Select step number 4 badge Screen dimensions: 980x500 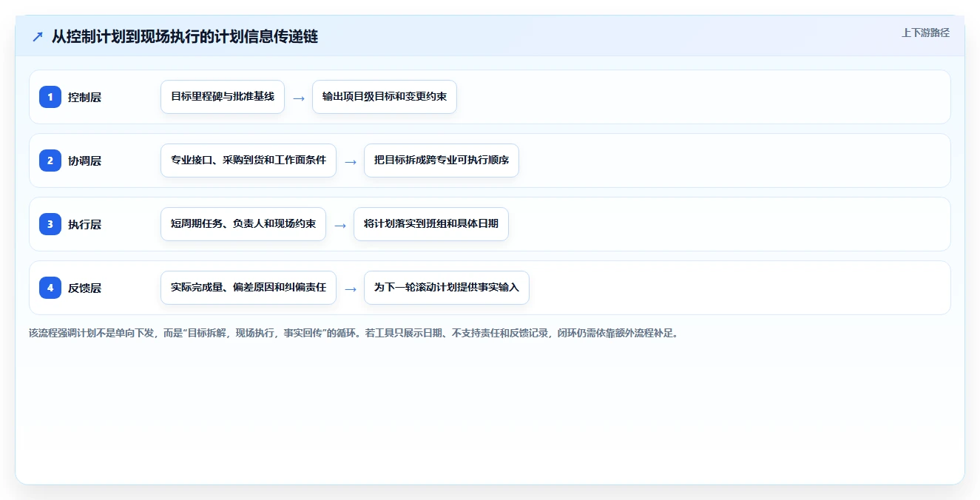click(50, 288)
